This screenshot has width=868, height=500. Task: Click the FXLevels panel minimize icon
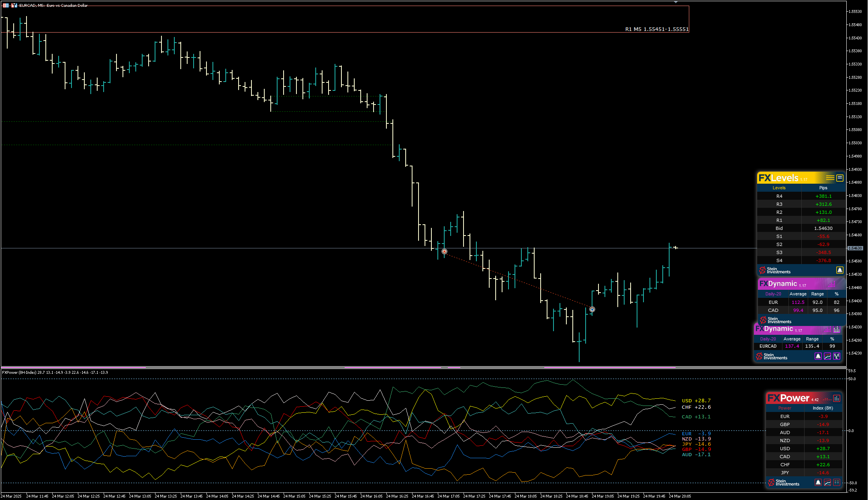839,178
